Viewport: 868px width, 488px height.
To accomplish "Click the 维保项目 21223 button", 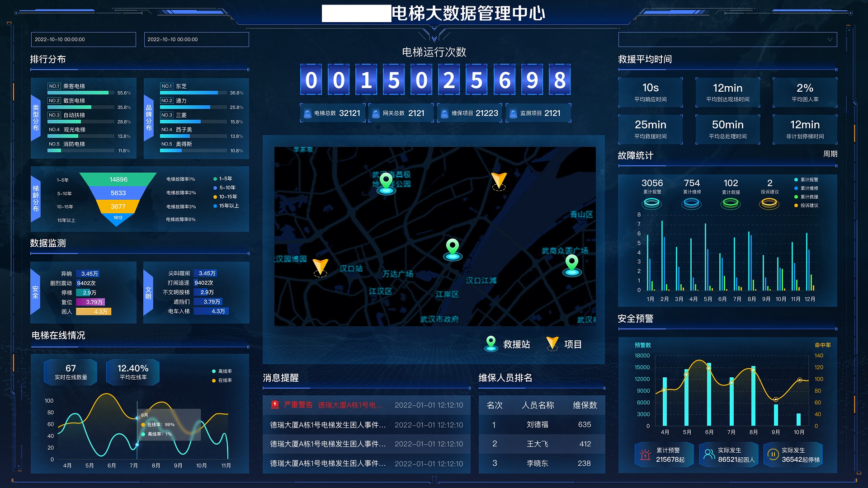I will tap(470, 113).
